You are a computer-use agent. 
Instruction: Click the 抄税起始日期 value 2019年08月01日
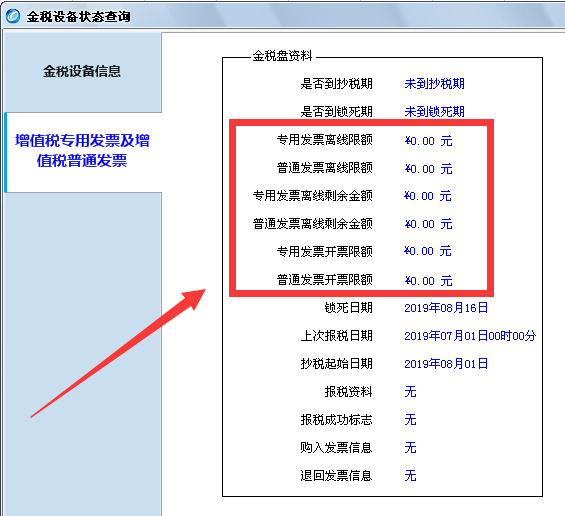(x=446, y=364)
